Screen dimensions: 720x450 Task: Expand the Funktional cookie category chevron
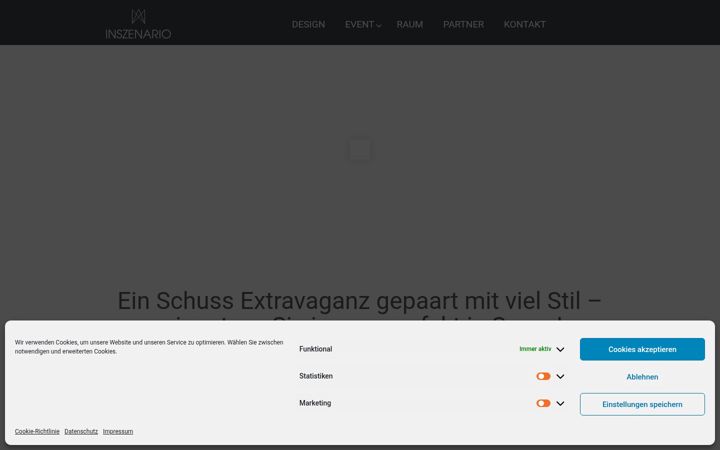pyautogui.click(x=560, y=349)
